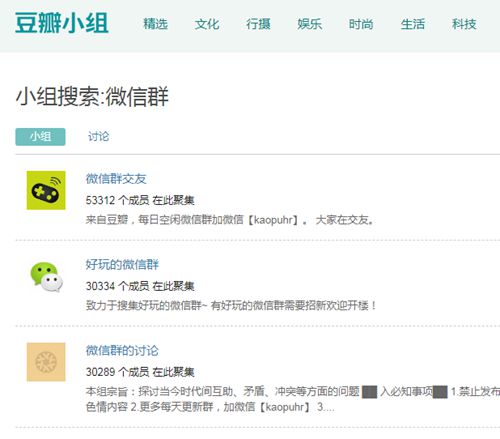Go to the 时尚 category
This screenshot has width=500, height=439.
pos(361,24)
